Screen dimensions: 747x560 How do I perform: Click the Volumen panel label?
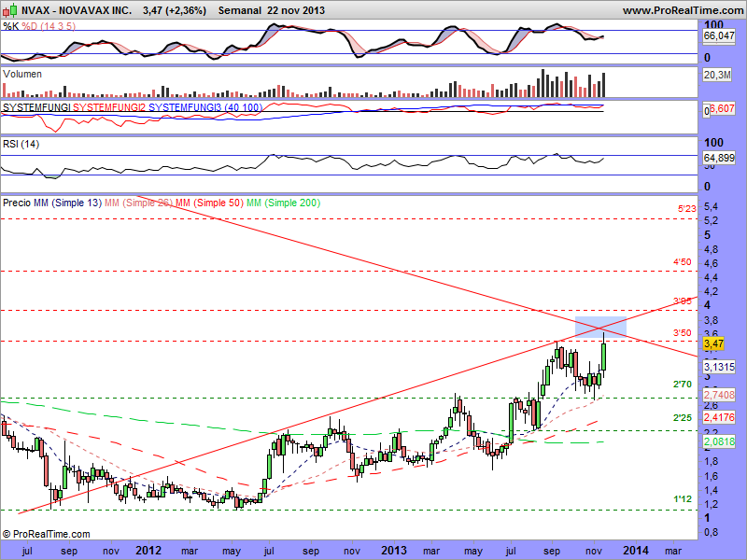pyautogui.click(x=21, y=74)
